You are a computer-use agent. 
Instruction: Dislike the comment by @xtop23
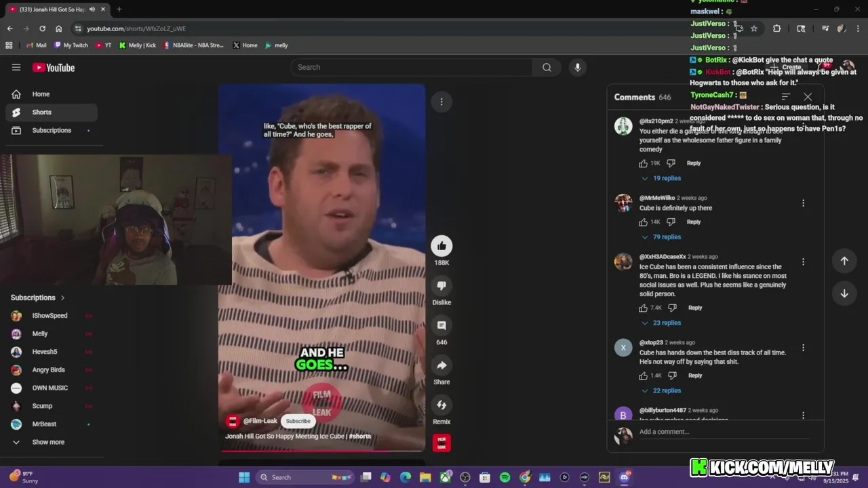point(672,375)
